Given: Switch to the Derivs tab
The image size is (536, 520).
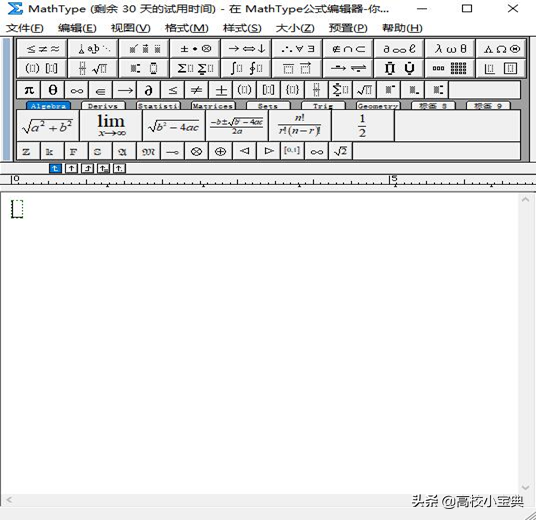Looking at the screenshot, I should [103, 106].
